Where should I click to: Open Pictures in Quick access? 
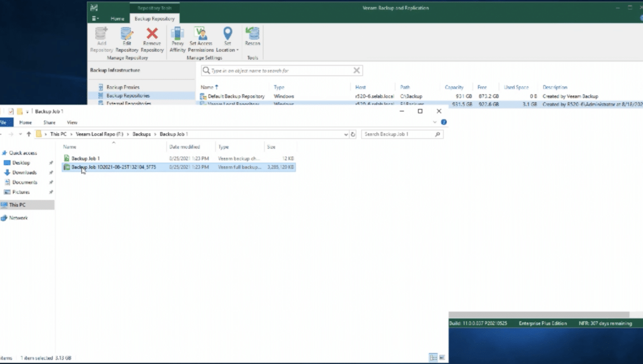pos(21,192)
